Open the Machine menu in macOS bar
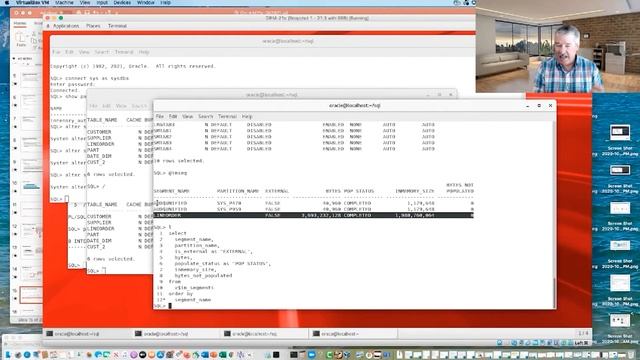 [64, 2]
